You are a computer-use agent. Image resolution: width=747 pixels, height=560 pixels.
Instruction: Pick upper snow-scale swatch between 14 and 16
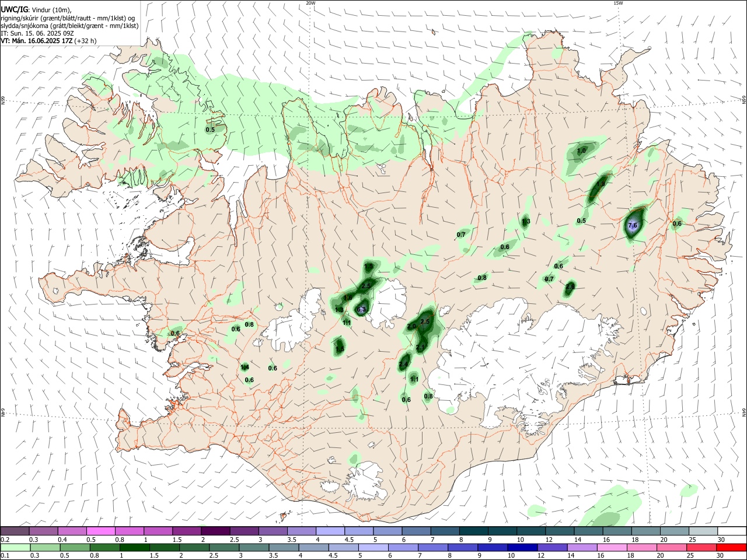(589, 531)
